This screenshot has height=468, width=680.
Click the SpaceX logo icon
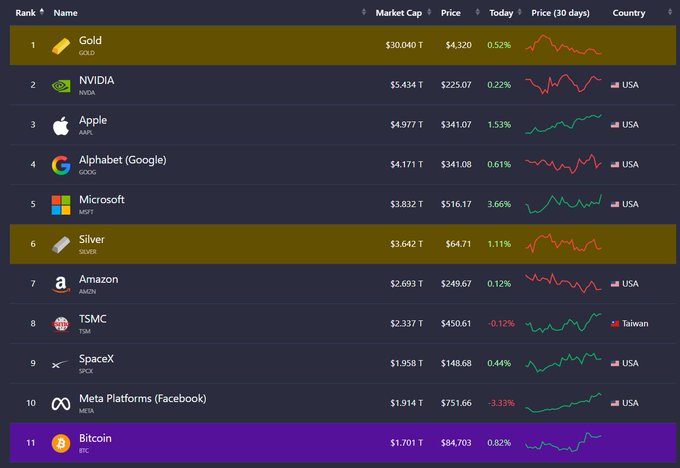click(60, 364)
